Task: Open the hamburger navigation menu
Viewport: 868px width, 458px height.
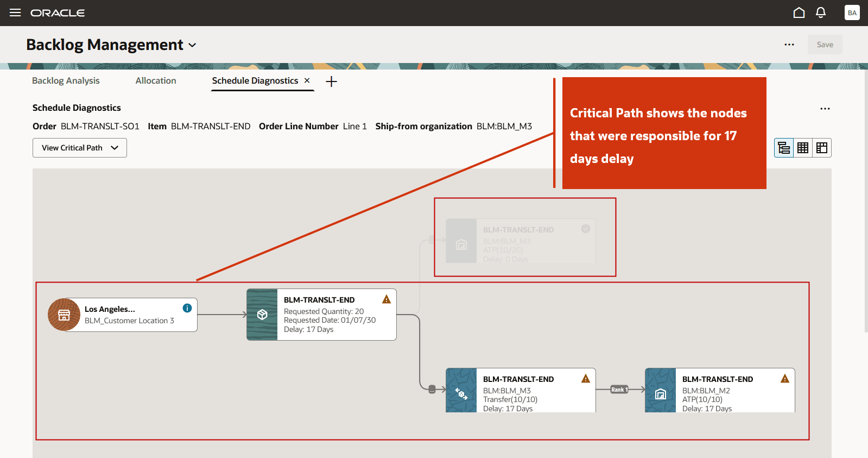Action: click(15, 12)
